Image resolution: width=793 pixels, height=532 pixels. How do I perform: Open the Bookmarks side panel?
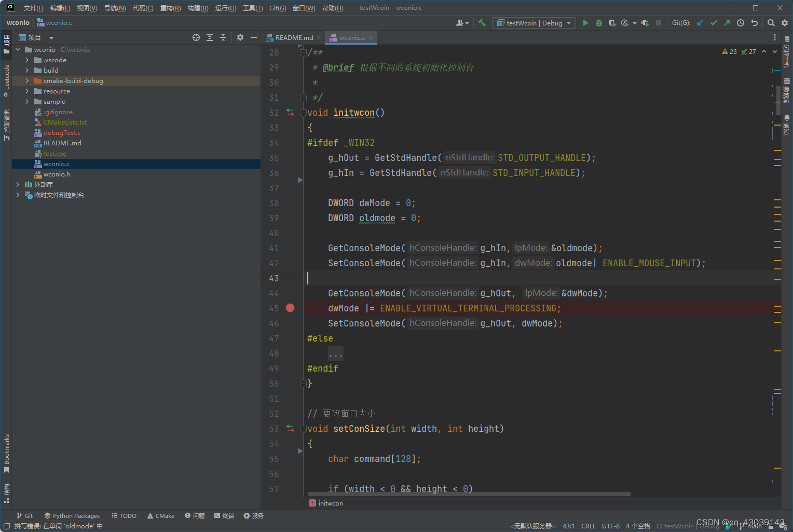(x=7, y=453)
